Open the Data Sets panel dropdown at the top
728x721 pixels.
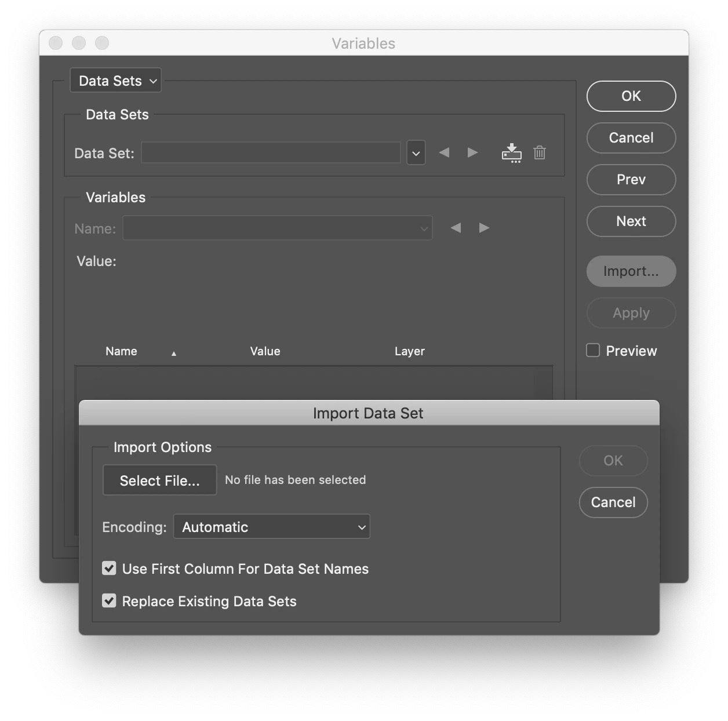tap(116, 81)
